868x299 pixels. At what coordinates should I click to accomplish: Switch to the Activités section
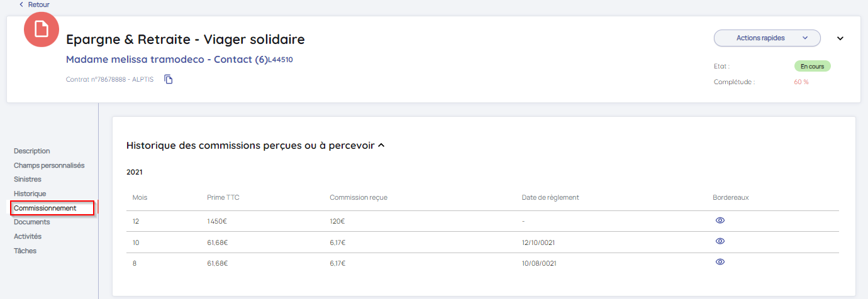(x=28, y=236)
